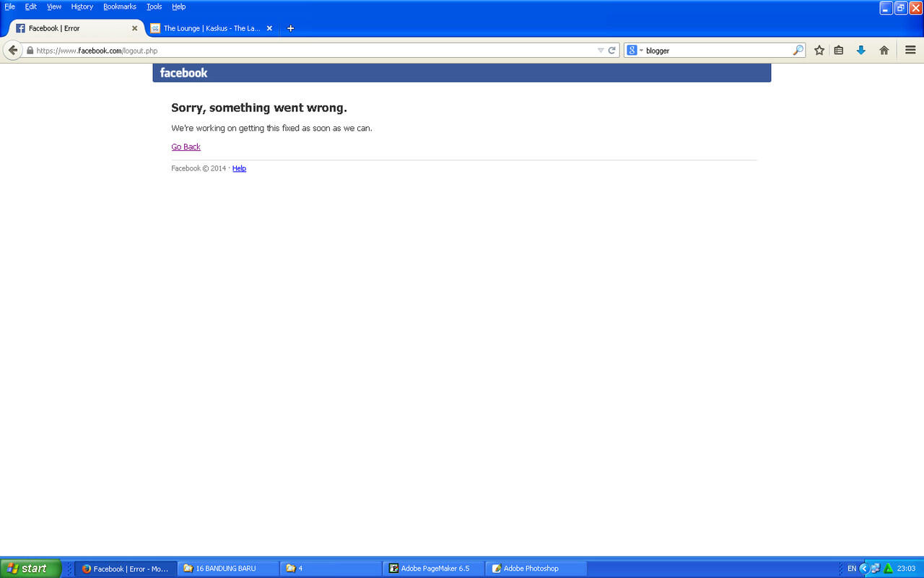Bookmark this page with the star icon

(819, 51)
